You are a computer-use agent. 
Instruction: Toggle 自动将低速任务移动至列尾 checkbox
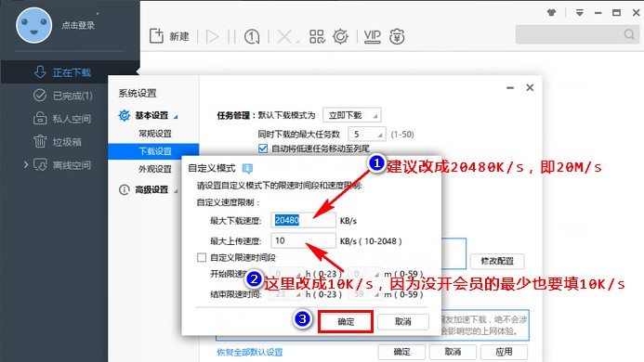263,149
